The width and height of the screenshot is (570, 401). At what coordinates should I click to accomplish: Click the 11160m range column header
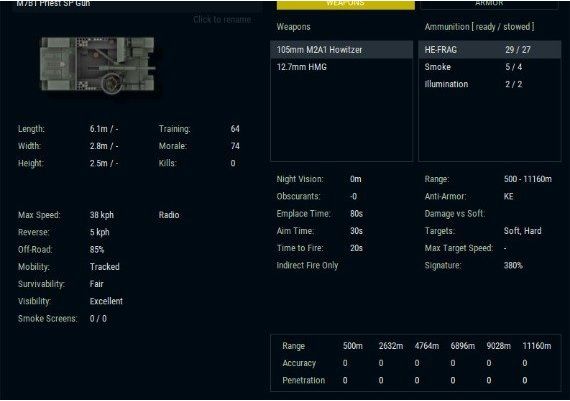point(537,346)
